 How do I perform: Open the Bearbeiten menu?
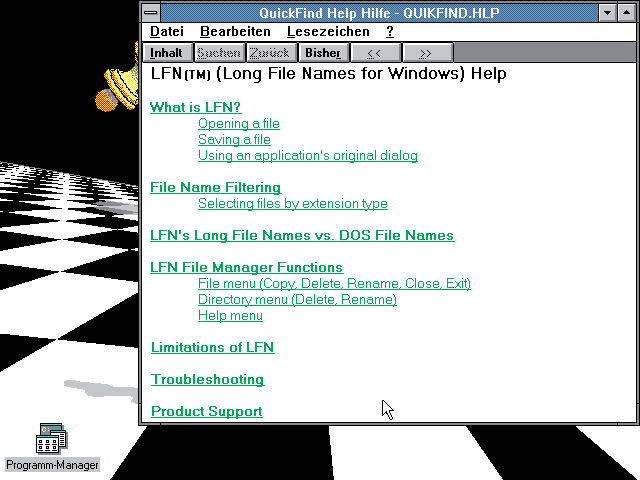[x=235, y=31]
